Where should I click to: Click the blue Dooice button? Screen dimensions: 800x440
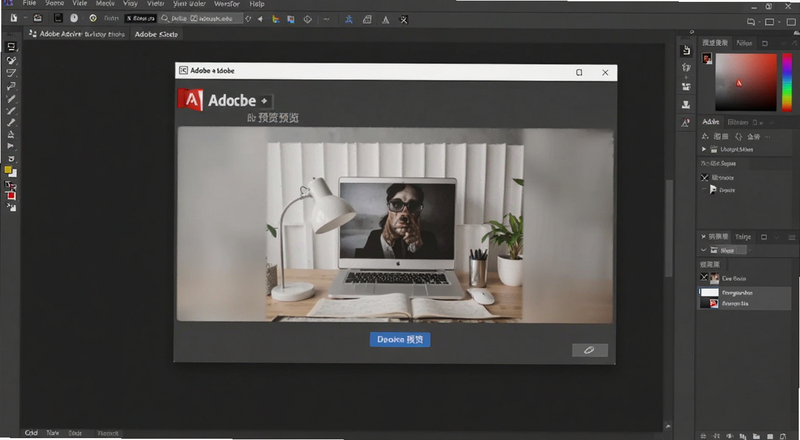click(400, 339)
